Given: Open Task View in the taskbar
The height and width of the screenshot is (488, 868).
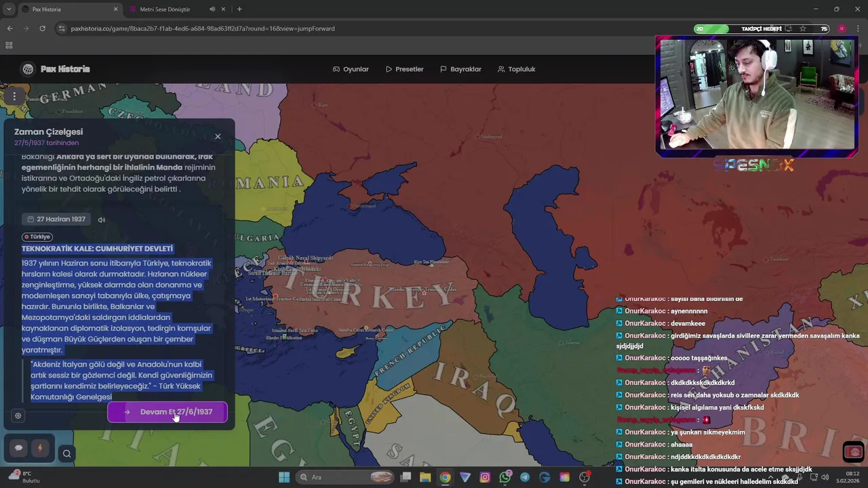Looking at the screenshot, I should click(406, 477).
